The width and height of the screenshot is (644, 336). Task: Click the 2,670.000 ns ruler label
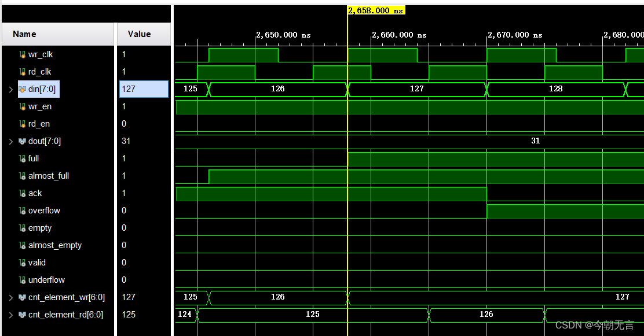click(x=515, y=35)
